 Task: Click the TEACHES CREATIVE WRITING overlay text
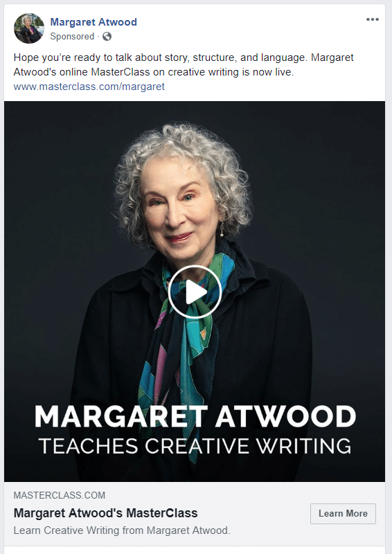tap(195, 446)
